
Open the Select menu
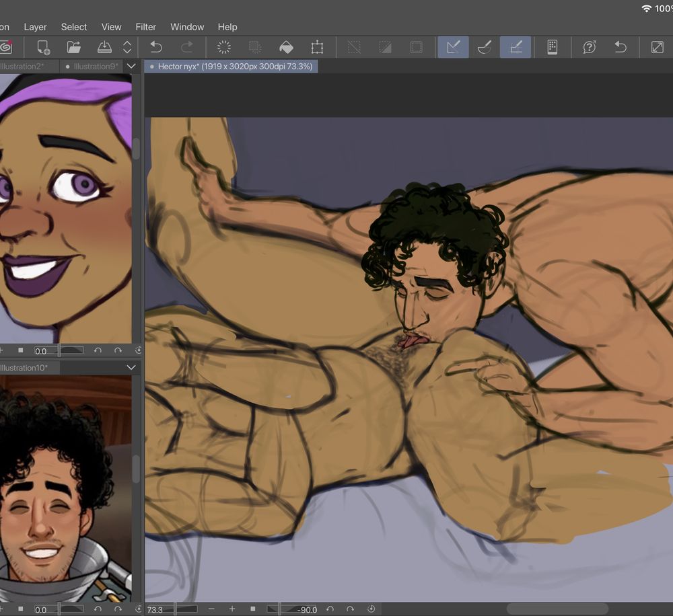click(74, 27)
